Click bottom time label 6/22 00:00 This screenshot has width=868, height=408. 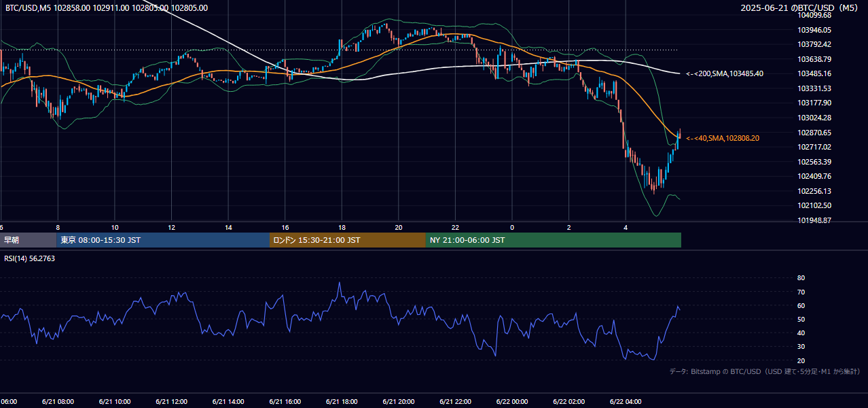(x=512, y=401)
